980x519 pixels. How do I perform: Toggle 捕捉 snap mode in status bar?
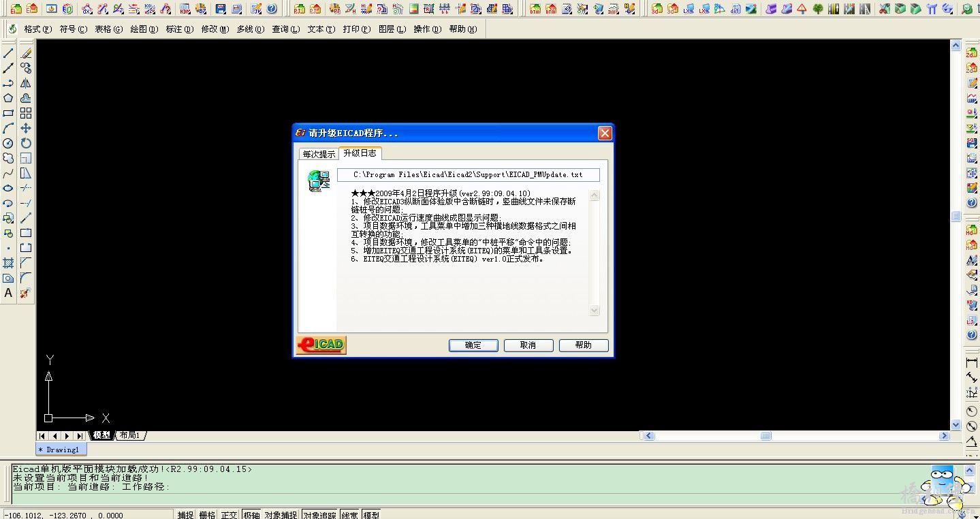point(186,515)
